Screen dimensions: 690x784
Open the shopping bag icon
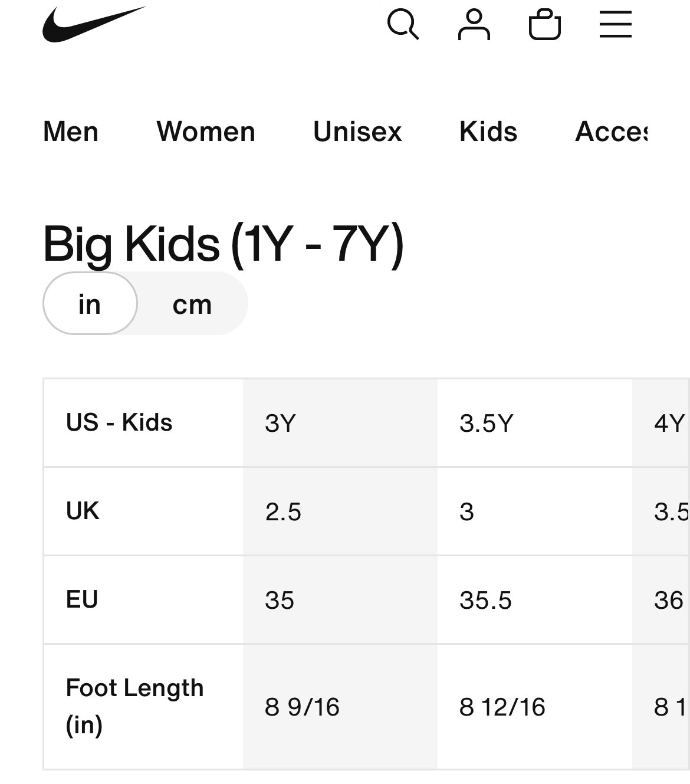pos(544,25)
